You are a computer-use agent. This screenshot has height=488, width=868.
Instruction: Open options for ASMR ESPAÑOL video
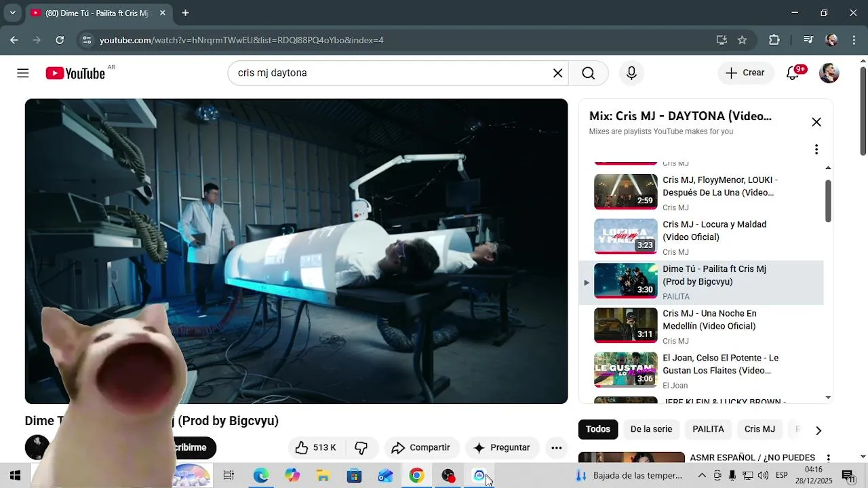(828, 459)
